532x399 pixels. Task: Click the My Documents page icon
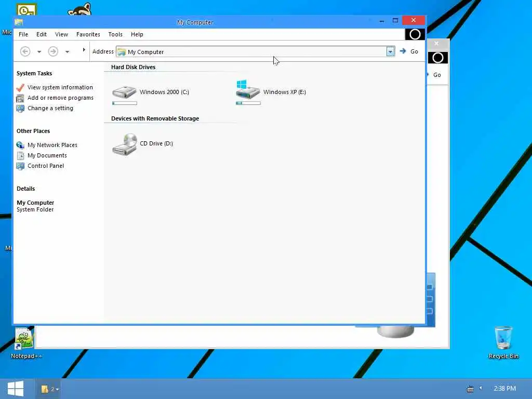pos(20,156)
